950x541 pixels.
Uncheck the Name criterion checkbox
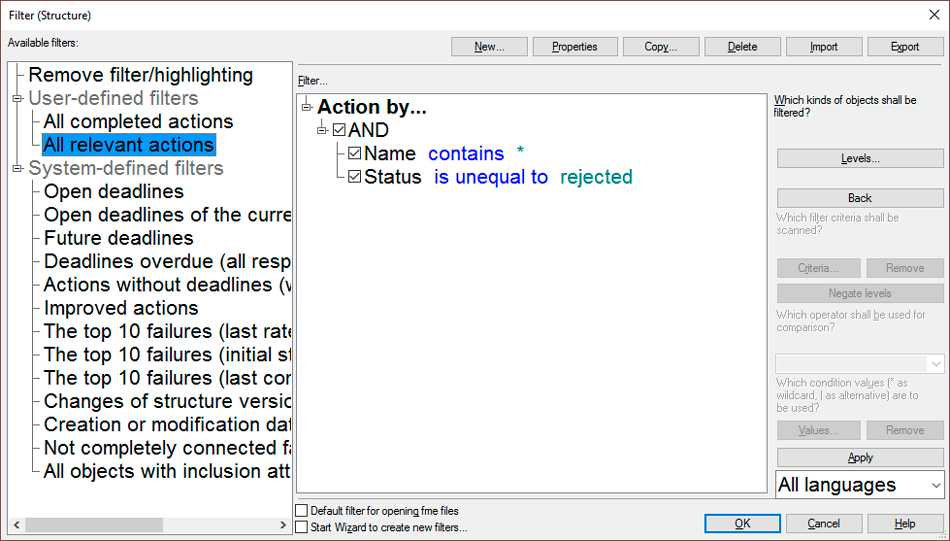point(354,153)
